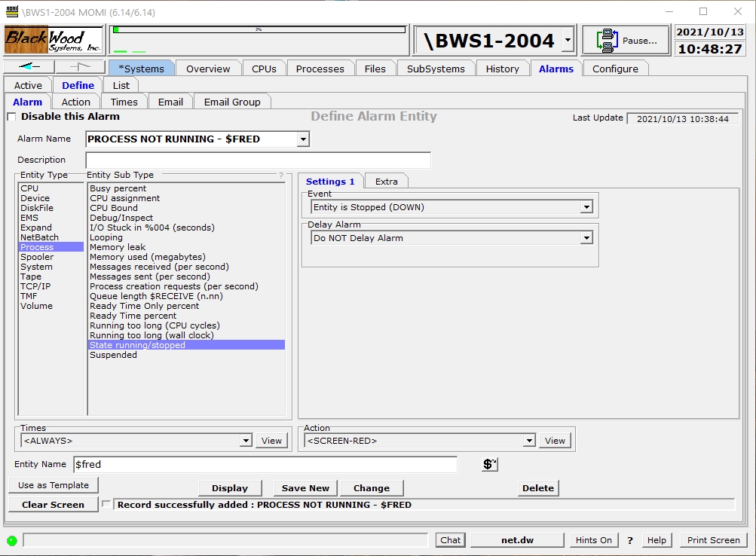Check the Disable this Alarm checkbox
756x556 pixels.
click(x=11, y=117)
